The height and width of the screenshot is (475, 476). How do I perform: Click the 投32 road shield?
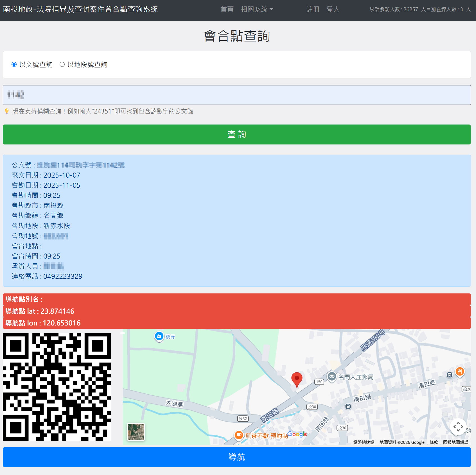pos(243,419)
